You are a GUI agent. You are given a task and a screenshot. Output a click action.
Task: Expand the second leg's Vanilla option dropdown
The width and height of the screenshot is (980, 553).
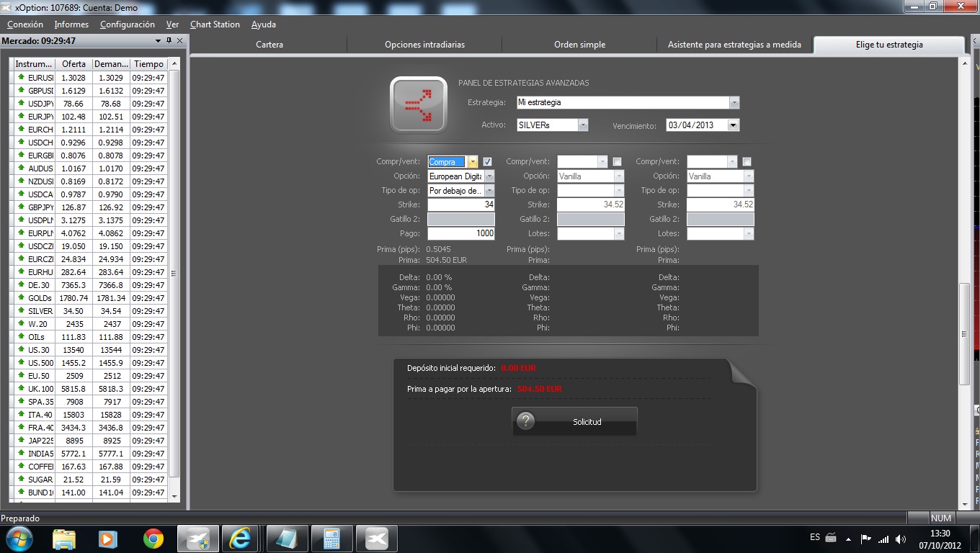[x=619, y=176]
